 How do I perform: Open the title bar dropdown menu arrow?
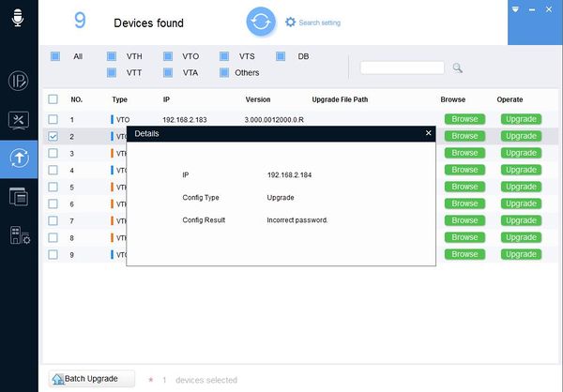515,9
